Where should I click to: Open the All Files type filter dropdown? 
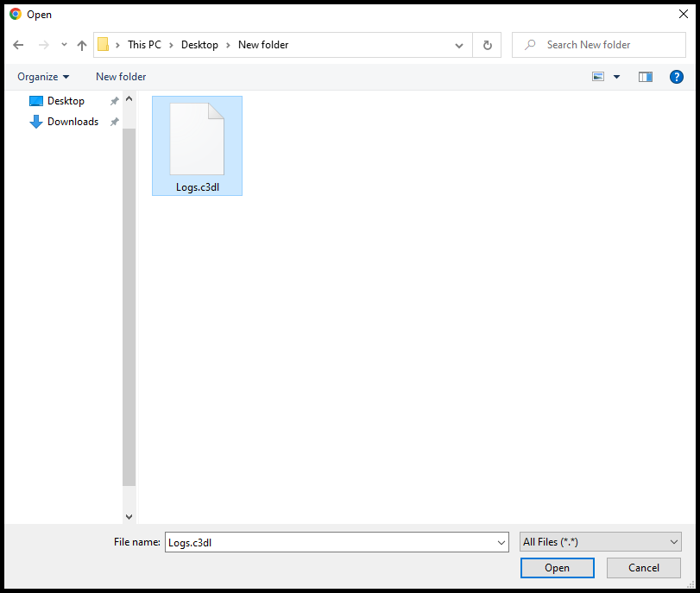click(x=601, y=542)
